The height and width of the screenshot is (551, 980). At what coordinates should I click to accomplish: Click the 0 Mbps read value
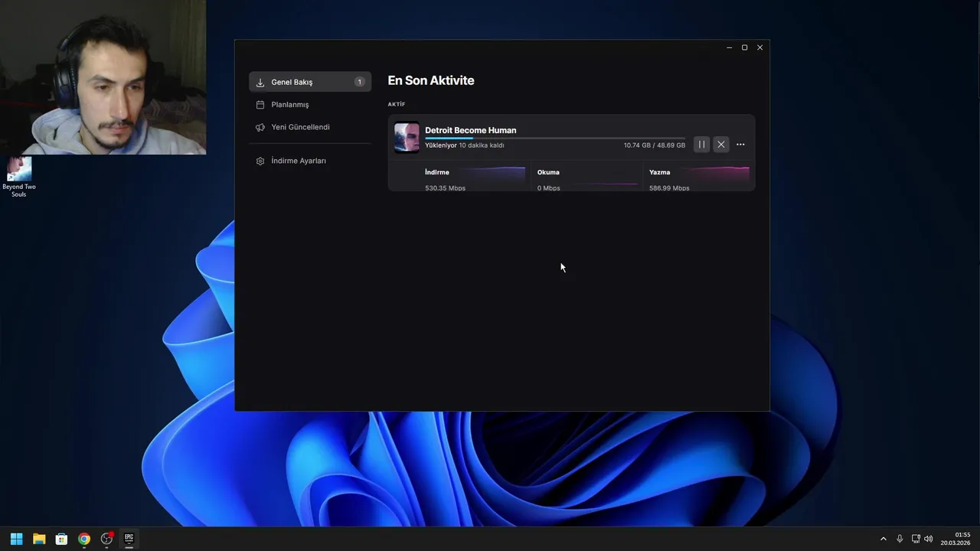click(x=548, y=187)
